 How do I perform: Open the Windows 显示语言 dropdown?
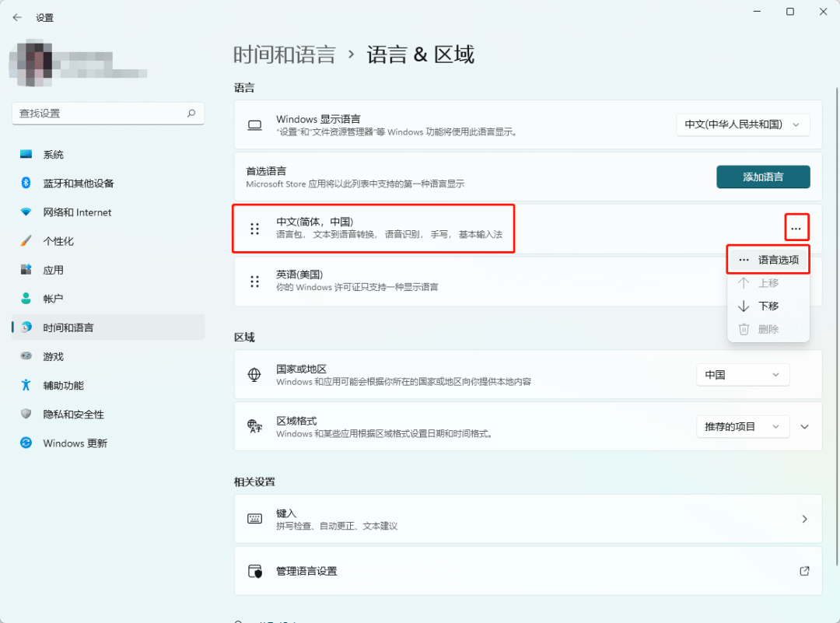coord(742,124)
